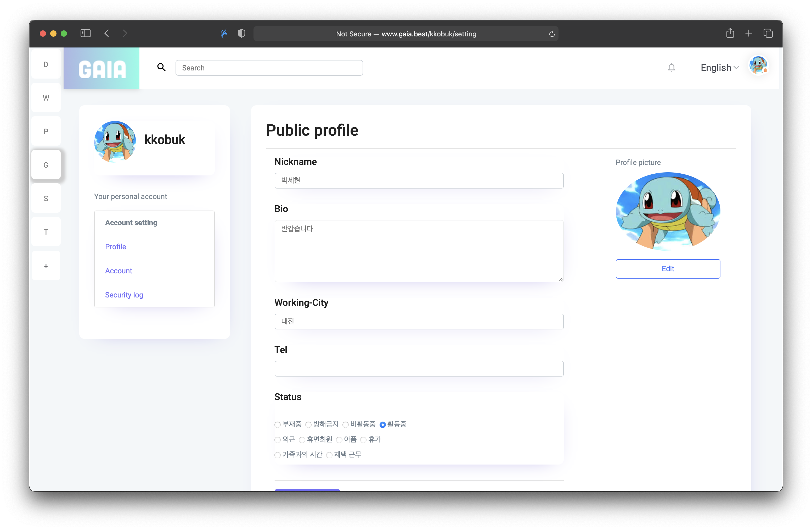
Task: Open new tab with plus icon
Action: click(748, 33)
